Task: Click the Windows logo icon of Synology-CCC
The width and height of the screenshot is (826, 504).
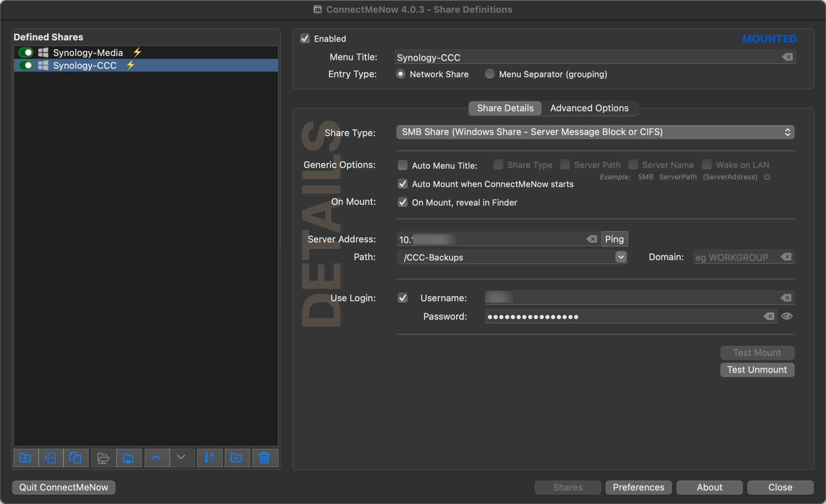Action: 43,65
